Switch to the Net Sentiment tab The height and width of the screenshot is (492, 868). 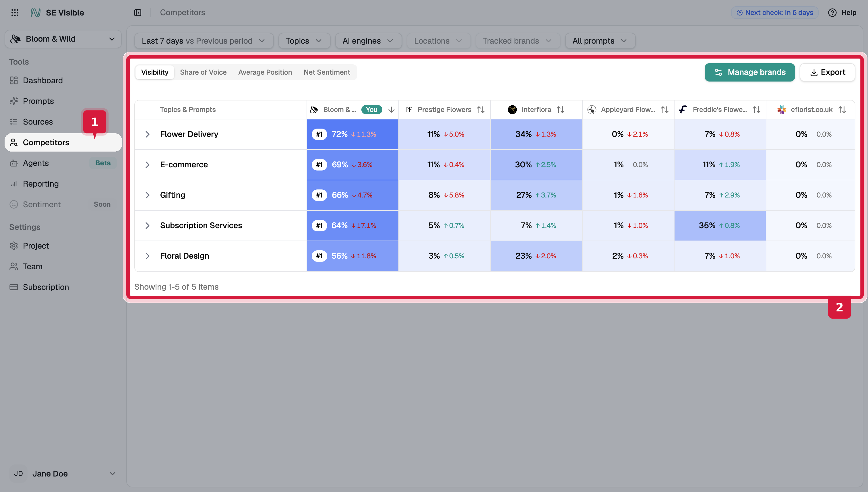point(327,72)
